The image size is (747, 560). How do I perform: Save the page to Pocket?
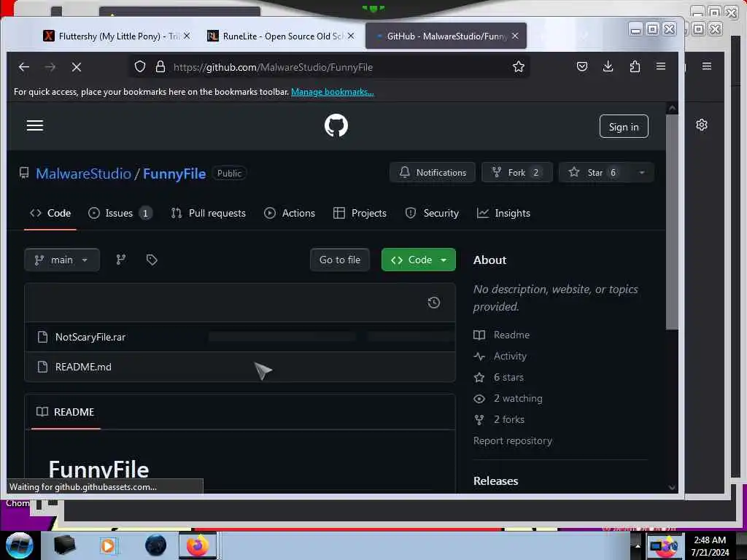(x=581, y=66)
